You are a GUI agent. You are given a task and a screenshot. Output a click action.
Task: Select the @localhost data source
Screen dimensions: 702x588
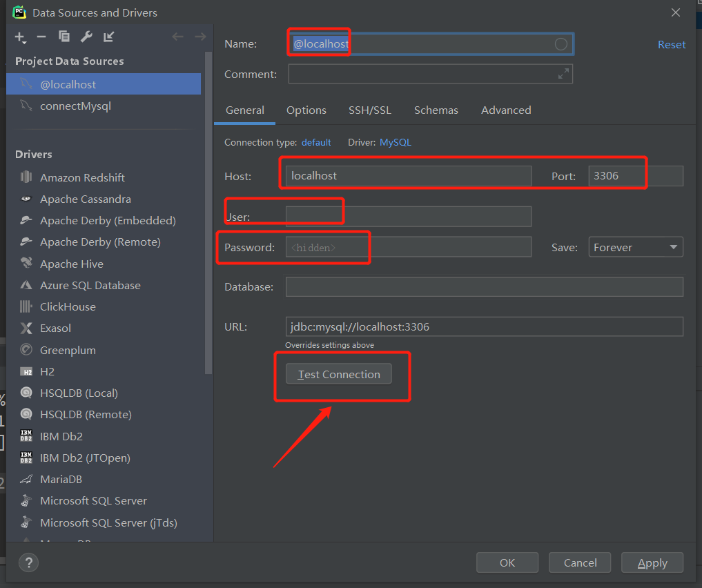(104, 84)
